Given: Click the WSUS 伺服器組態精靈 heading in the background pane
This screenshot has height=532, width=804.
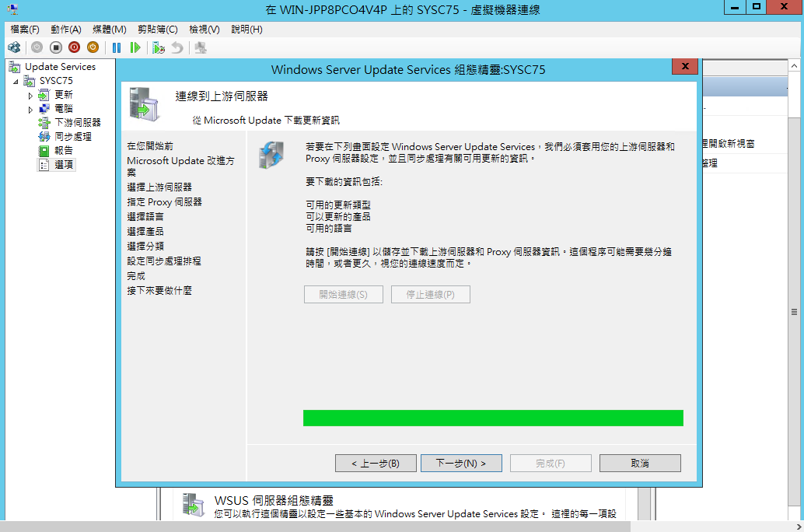Looking at the screenshot, I should (x=274, y=500).
